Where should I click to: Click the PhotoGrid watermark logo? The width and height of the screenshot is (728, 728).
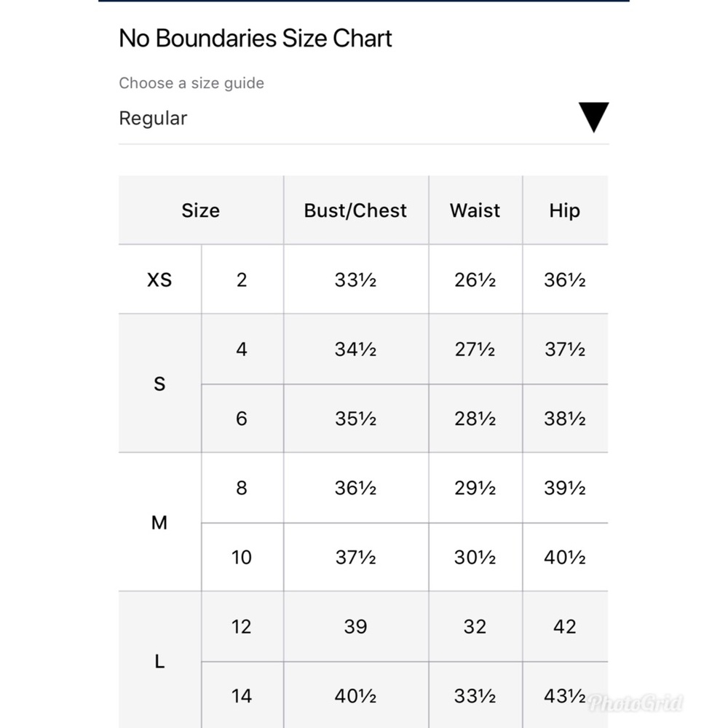tap(636, 703)
